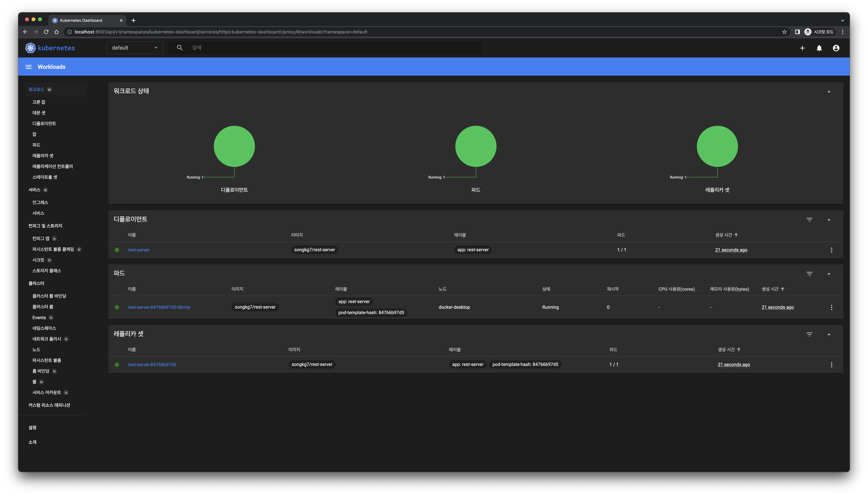This screenshot has width=868, height=496.
Task: Open rest-server-84766b97d5 replica set link
Action: tap(152, 364)
